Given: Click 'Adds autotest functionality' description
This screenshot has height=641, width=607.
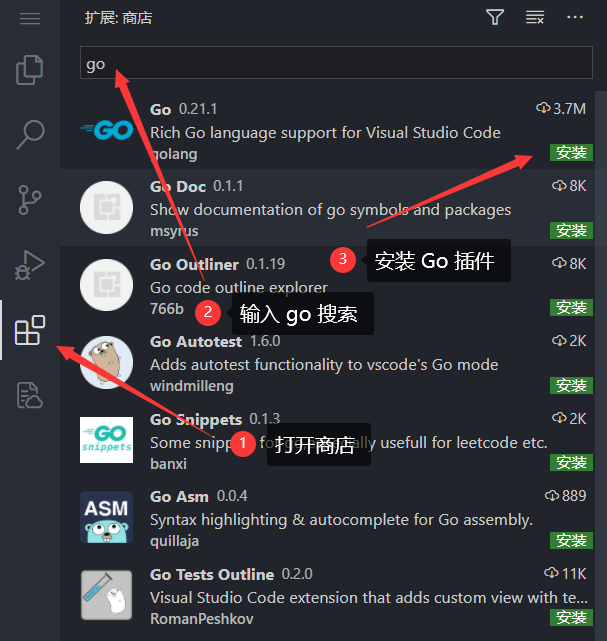Looking at the screenshot, I should click(x=324, y=365).
